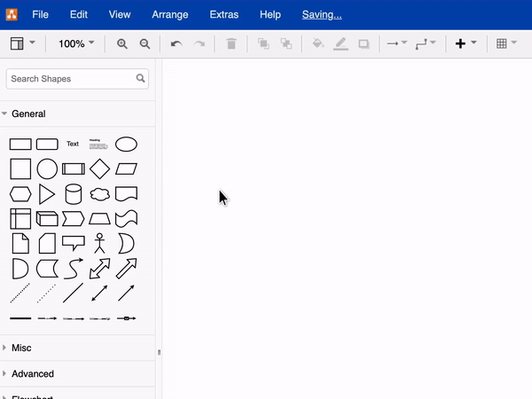Click the Zoom In magnifier icon

(x=122, y=43)
